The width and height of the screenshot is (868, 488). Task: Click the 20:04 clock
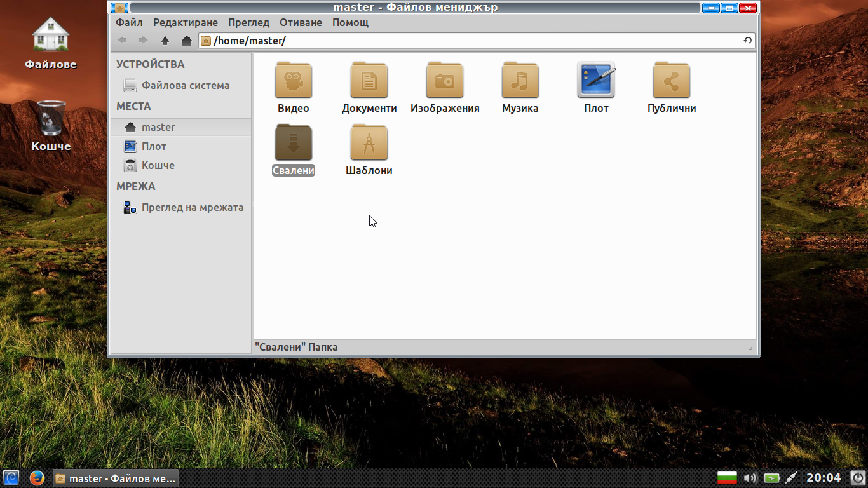tap(824, 478)
